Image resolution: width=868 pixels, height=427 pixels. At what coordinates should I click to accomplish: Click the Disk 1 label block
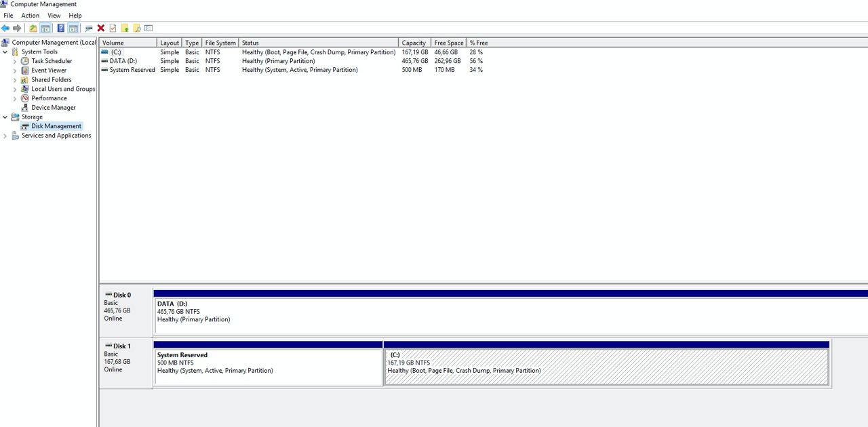pyautogui.click(x=126, y=363)
